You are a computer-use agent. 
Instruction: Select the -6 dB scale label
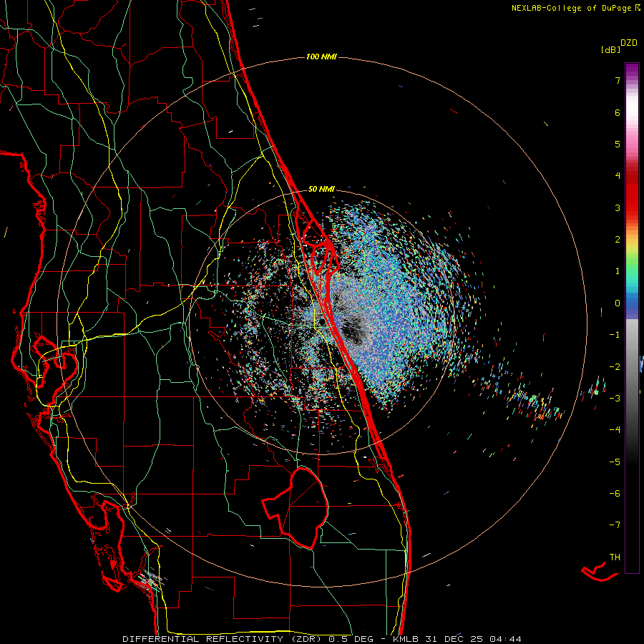pyautogui.click(x=615, y=494)
